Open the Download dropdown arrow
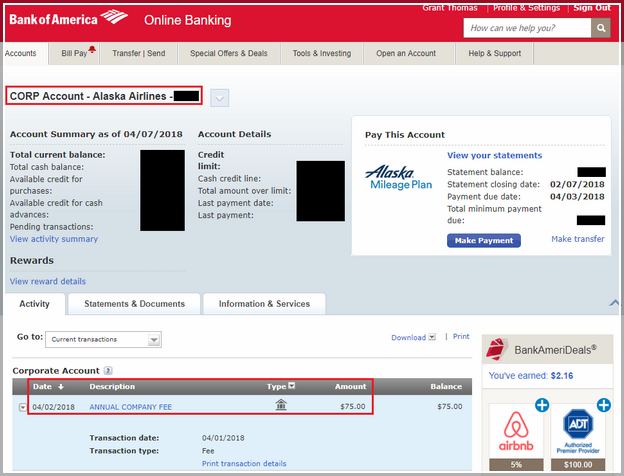The width and height of the screenshot is (624, 476). click(432, 337)
